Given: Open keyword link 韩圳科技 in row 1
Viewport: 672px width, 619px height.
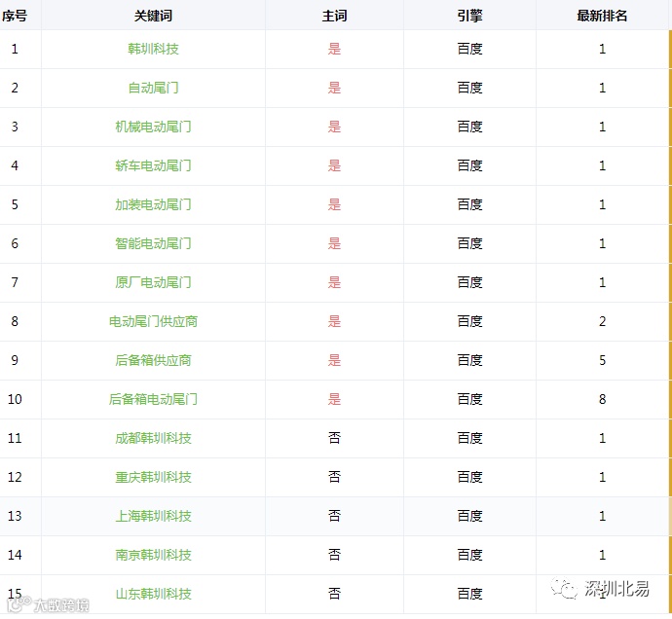Looking at the screenshot, I should click(153, 49).
